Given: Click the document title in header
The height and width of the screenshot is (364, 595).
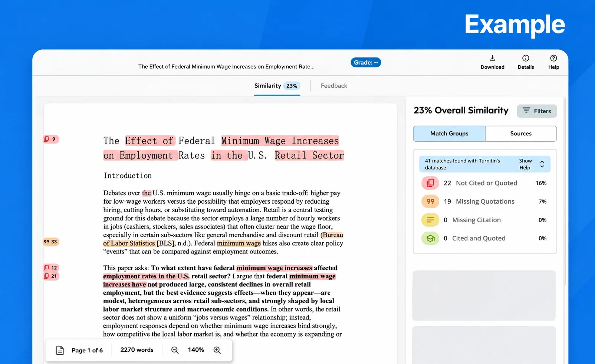Looking at the screenshot, I should pos(226,67).
